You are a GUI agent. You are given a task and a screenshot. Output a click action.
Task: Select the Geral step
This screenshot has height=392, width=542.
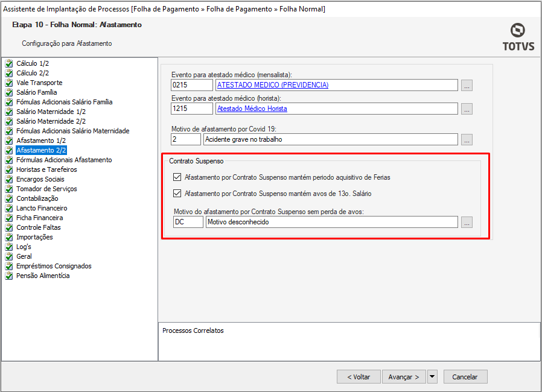pyautogui.click(x=24, y=257)
